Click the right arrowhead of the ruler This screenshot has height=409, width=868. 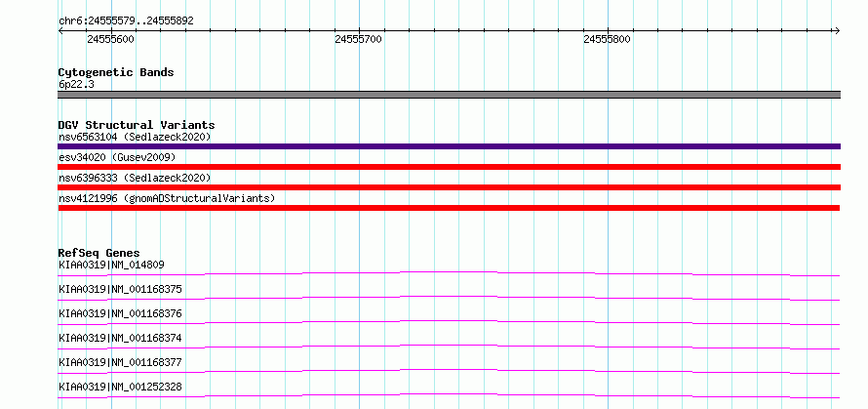pyautogui.click(x=837, y=31)
